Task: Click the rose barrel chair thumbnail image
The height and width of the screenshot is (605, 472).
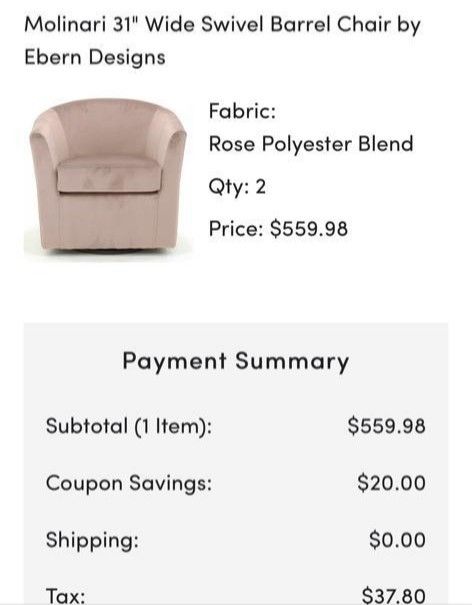Action: 108,179
